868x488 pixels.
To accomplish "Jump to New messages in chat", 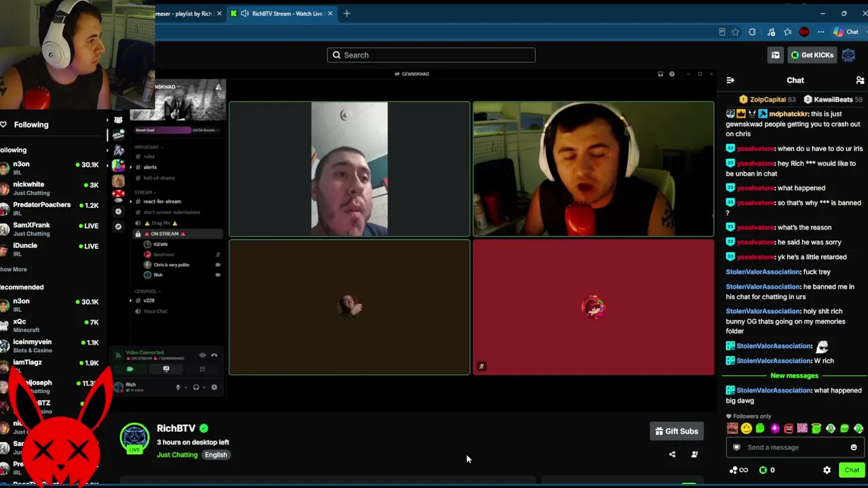I will tap(794, 375).
